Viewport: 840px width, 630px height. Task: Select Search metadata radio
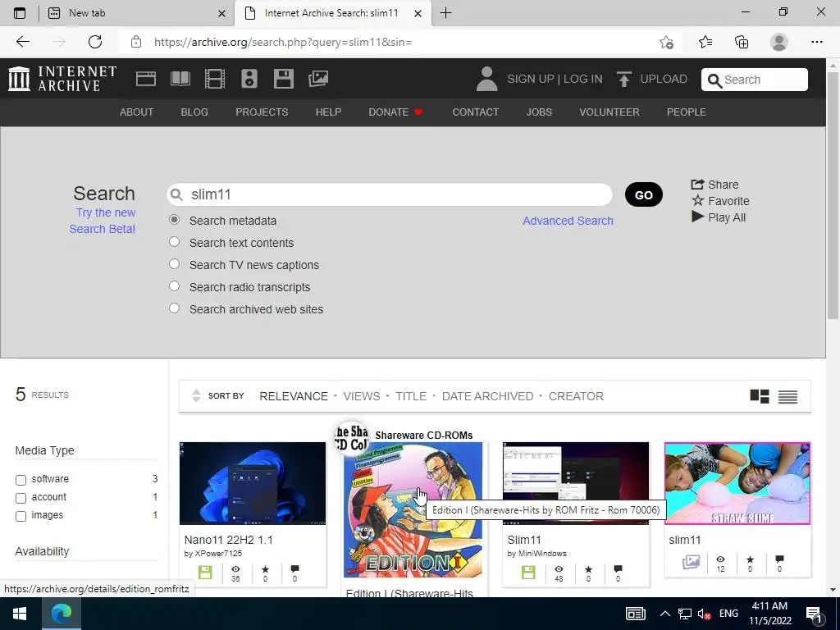click(174, 220)
